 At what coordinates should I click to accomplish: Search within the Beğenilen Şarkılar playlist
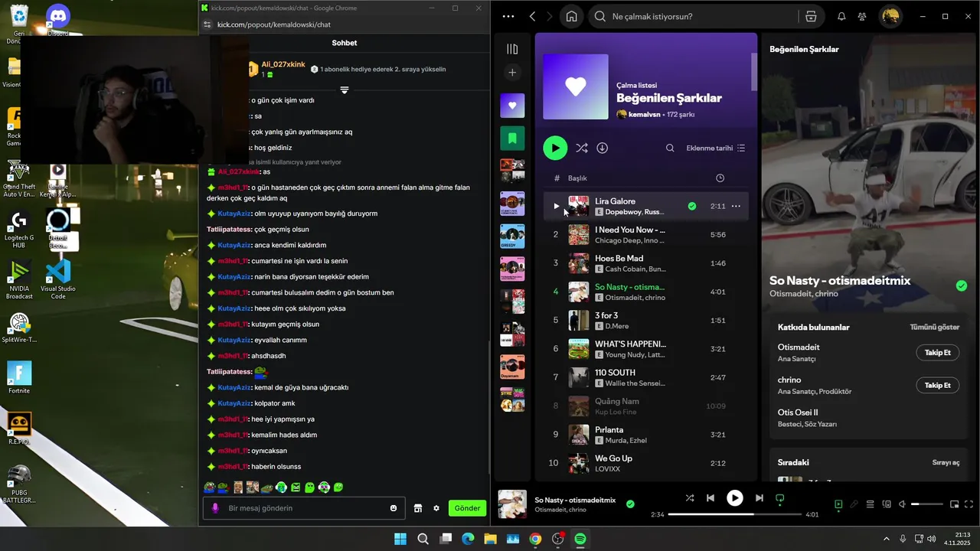pyautogui.click(x=670, y=148)
